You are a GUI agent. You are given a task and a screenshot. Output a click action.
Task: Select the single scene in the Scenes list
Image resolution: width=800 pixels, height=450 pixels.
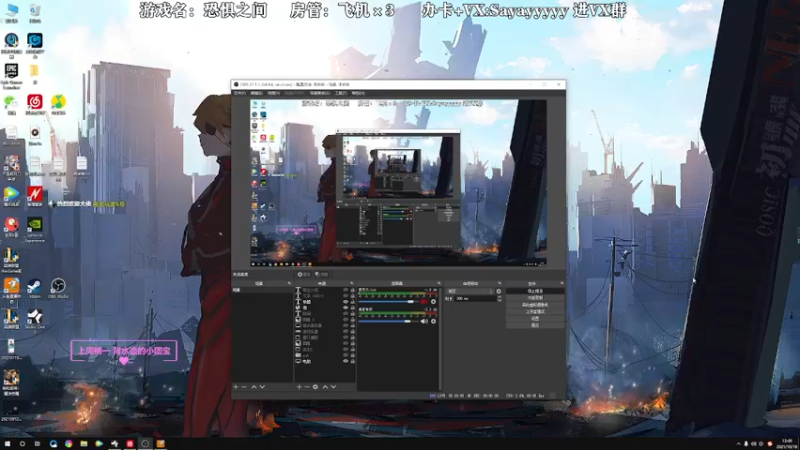click(262, 290)
